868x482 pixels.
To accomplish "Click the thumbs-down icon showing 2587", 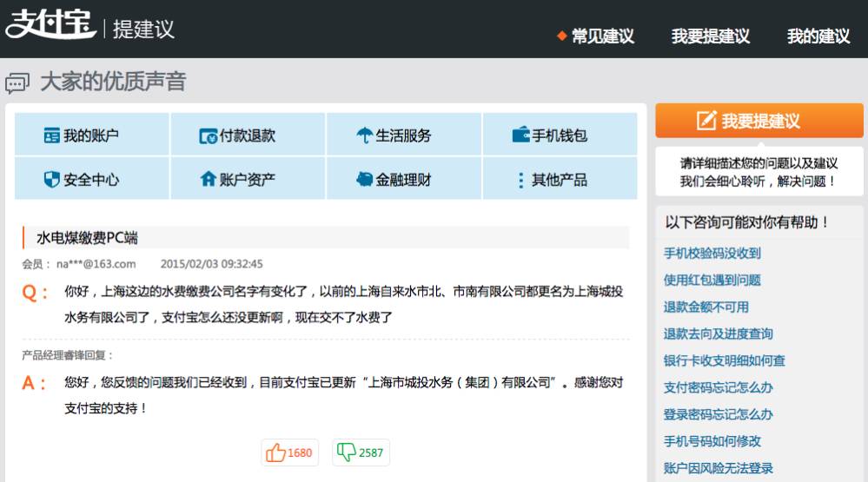I will click(347, 452).
